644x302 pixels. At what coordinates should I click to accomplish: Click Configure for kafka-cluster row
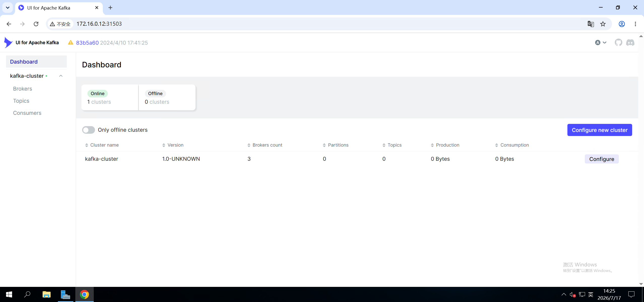pos(602,159)
